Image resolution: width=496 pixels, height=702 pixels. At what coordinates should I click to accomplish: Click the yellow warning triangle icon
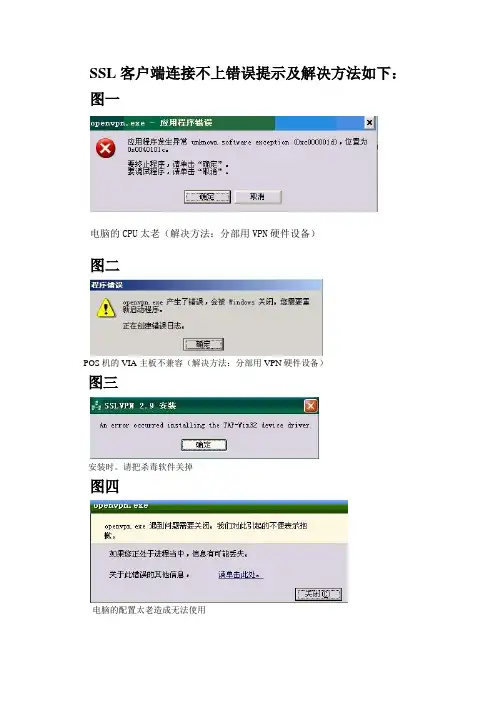[106, 308]
